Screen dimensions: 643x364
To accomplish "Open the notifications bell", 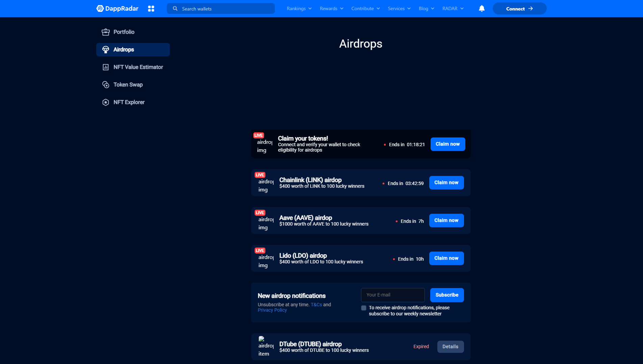I will (482, 8).
